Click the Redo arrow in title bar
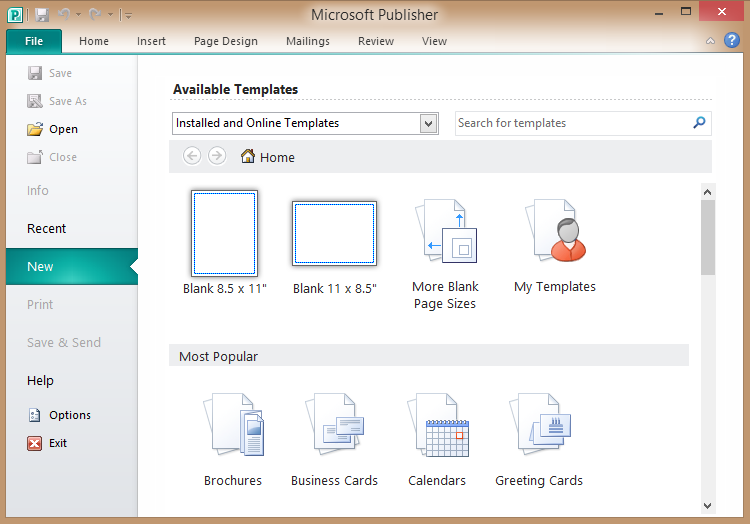 tap(95, 15)
